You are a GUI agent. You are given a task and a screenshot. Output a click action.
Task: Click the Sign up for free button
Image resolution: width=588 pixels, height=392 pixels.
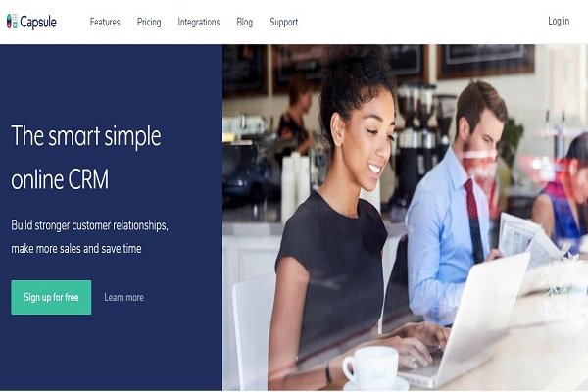point(51,297)
